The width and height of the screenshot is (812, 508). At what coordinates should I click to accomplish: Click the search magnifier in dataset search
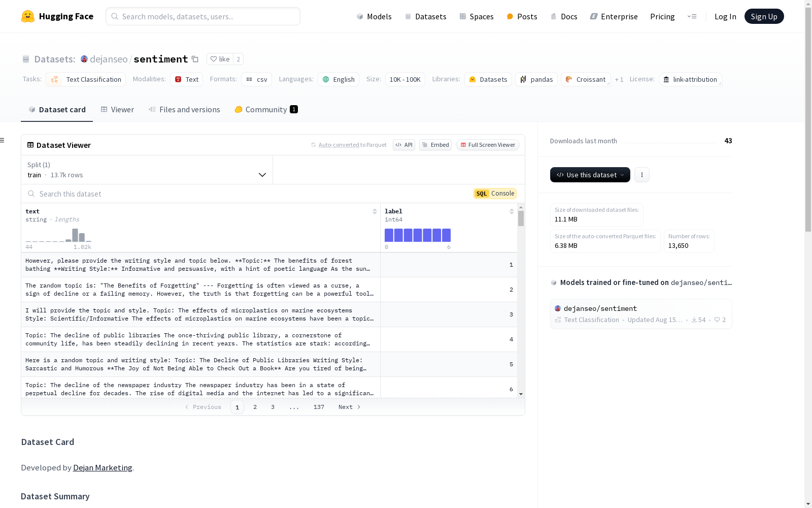31,194
